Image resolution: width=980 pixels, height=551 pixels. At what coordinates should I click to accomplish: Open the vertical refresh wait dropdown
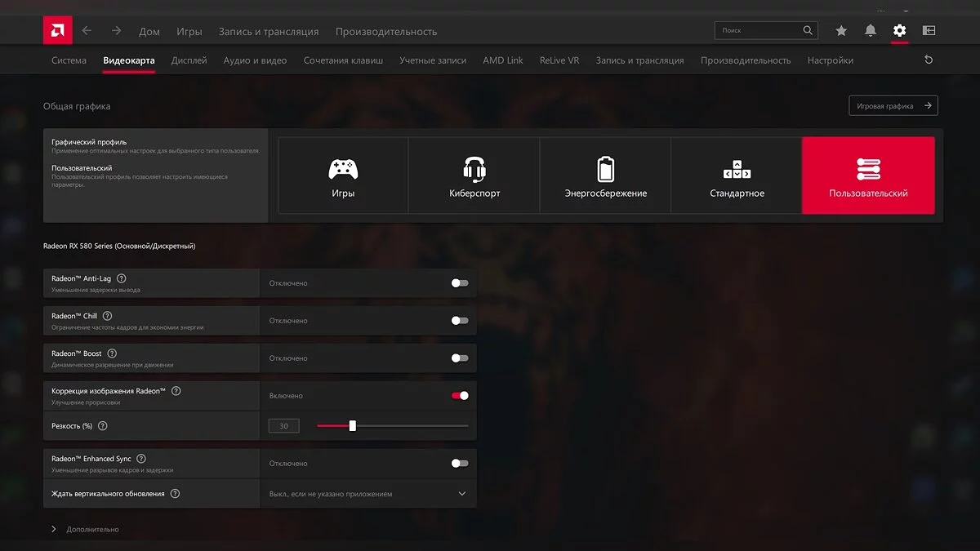367,494
